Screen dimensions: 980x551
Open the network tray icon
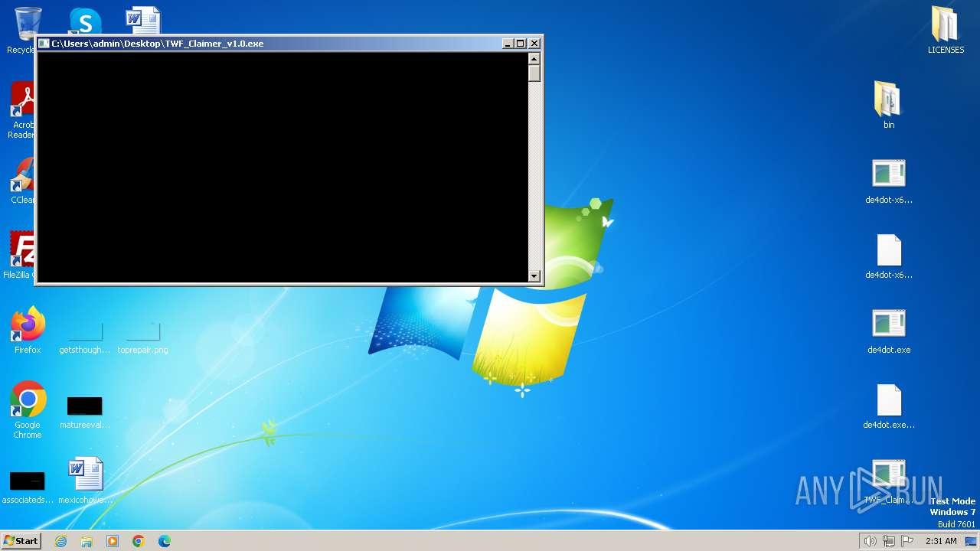(x=889, y=541)
